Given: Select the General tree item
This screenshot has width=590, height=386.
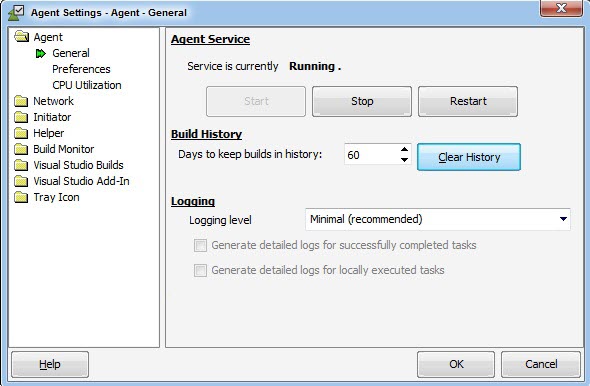Looking at the screenshot, I should (x=71, y=53).
